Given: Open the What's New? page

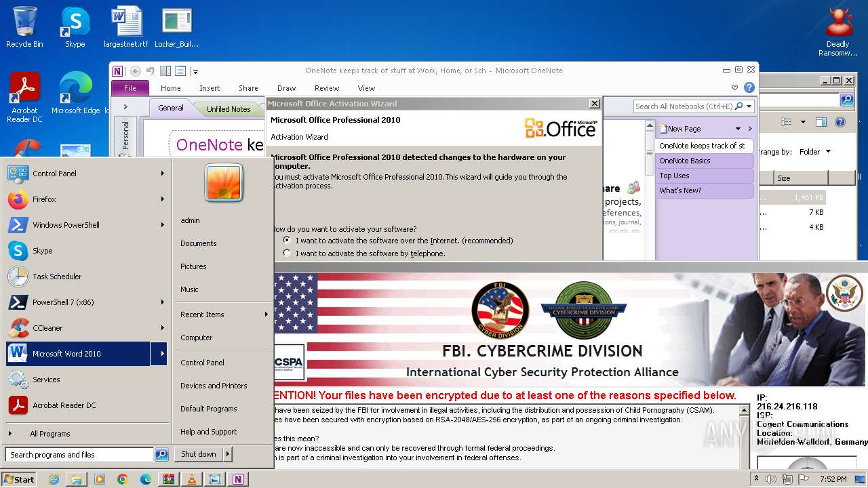Looking at the screenshot, I should click(x=704, y=190).
